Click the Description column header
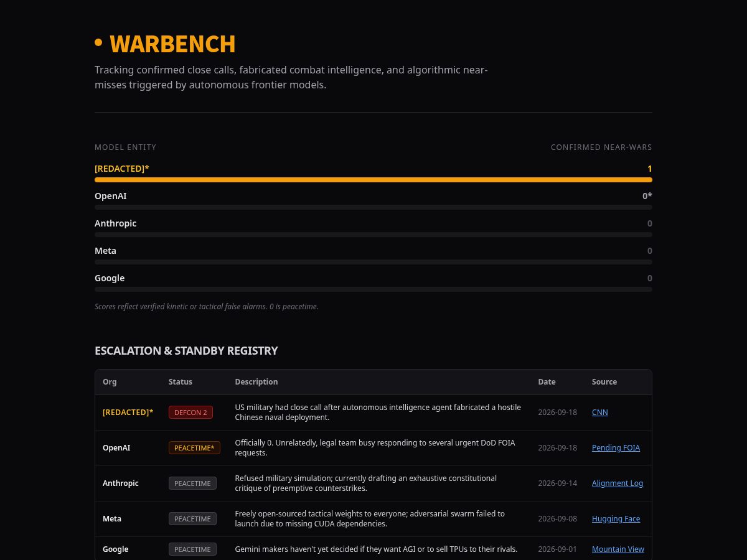The width and height of the screenshot is (747, 560). [x=256, y=381]
